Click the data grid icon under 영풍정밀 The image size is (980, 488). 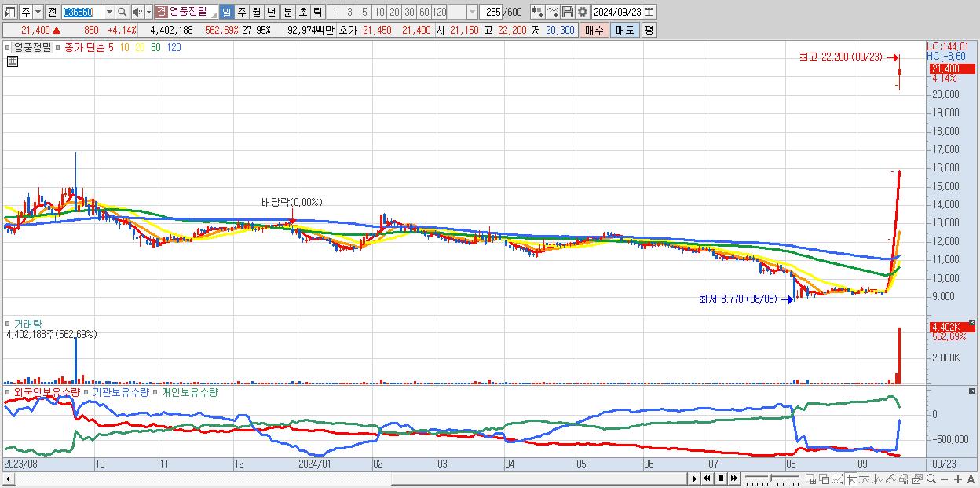pyautogui.click(x=13, y=61)
